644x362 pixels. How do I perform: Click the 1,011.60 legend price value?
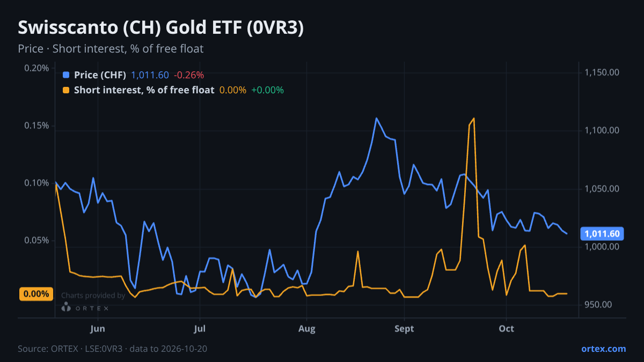(x=150, y=75)
